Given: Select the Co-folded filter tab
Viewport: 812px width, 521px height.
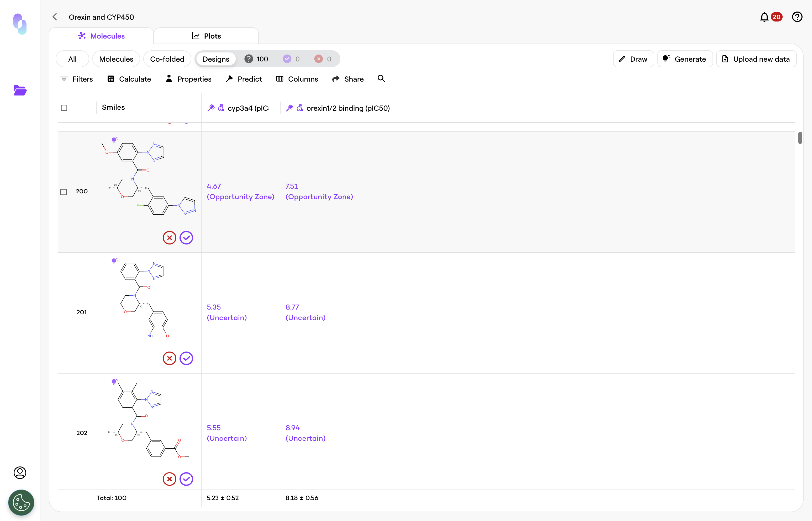Looking at the screenshot, I should pyautogui.click(x=167, y=59).
